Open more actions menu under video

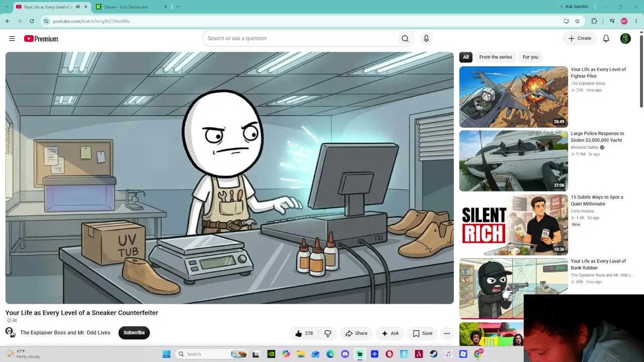coord(447,333)
